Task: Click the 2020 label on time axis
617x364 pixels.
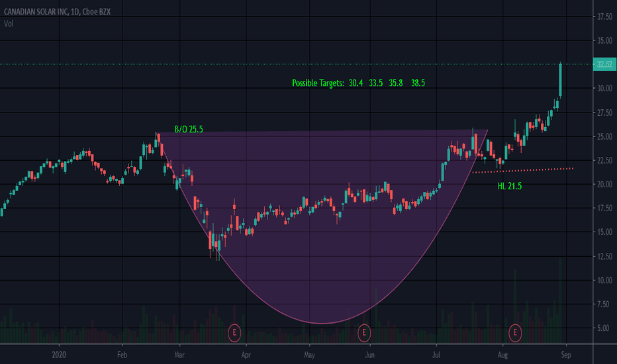Action: (59, 355)
